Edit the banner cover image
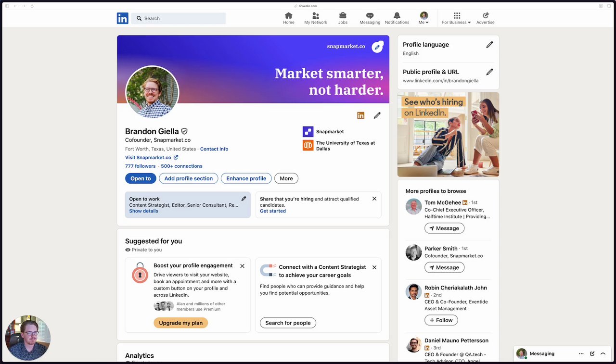The width and height of the screenshot is (616, 364). [377, 47]
